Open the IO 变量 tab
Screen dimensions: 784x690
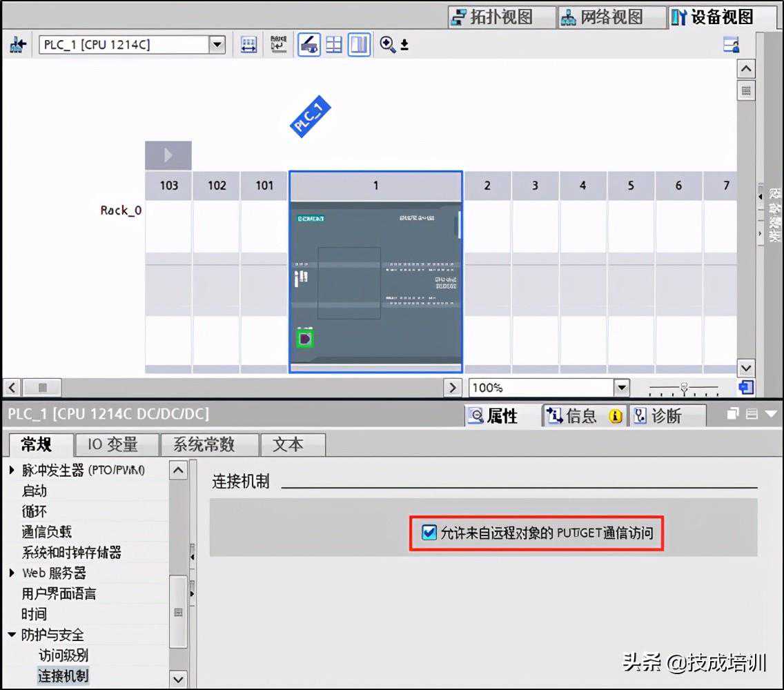113,445
